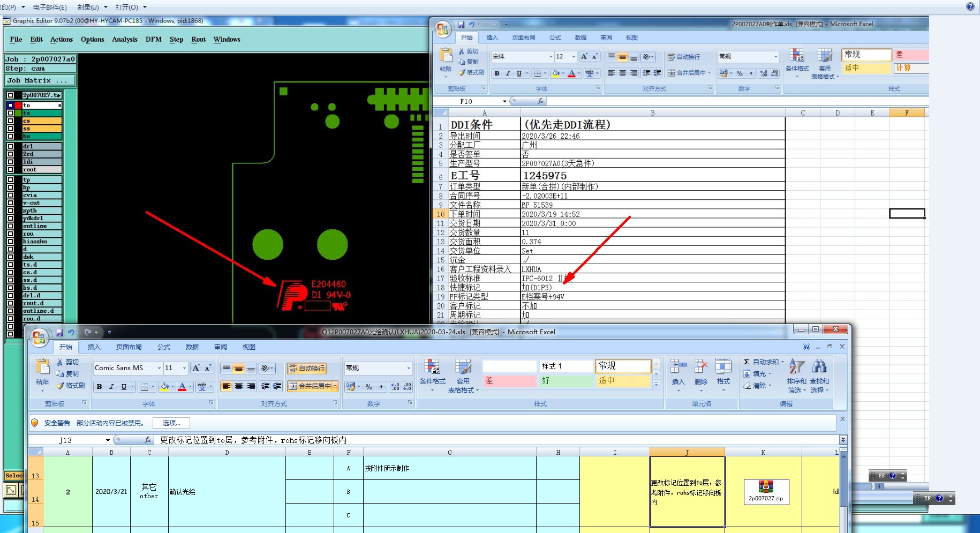Open font size dropdown showing 11
980x533 pixels.
(x=185, y=368)
